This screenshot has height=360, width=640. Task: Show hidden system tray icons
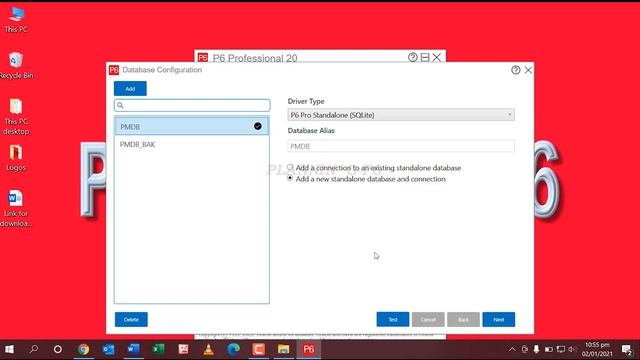click(x=512, y=349)
